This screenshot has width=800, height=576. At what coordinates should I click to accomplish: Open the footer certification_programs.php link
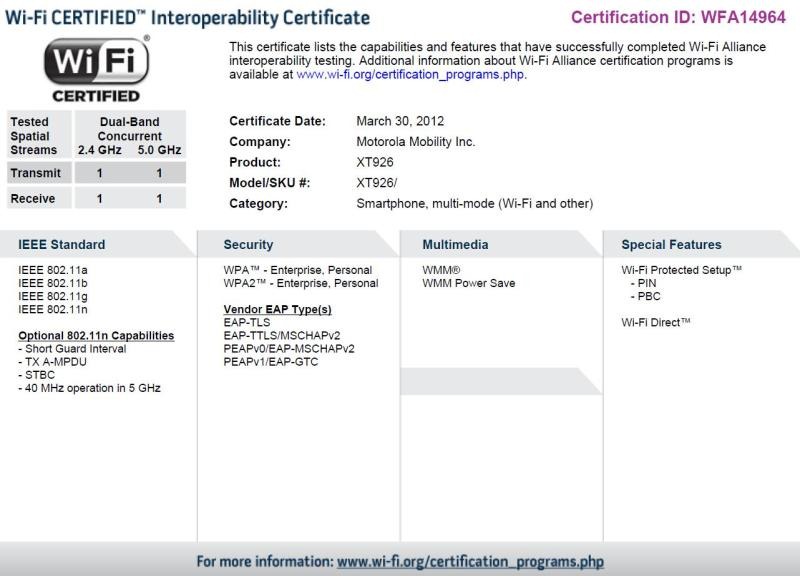tap(470, 562)
